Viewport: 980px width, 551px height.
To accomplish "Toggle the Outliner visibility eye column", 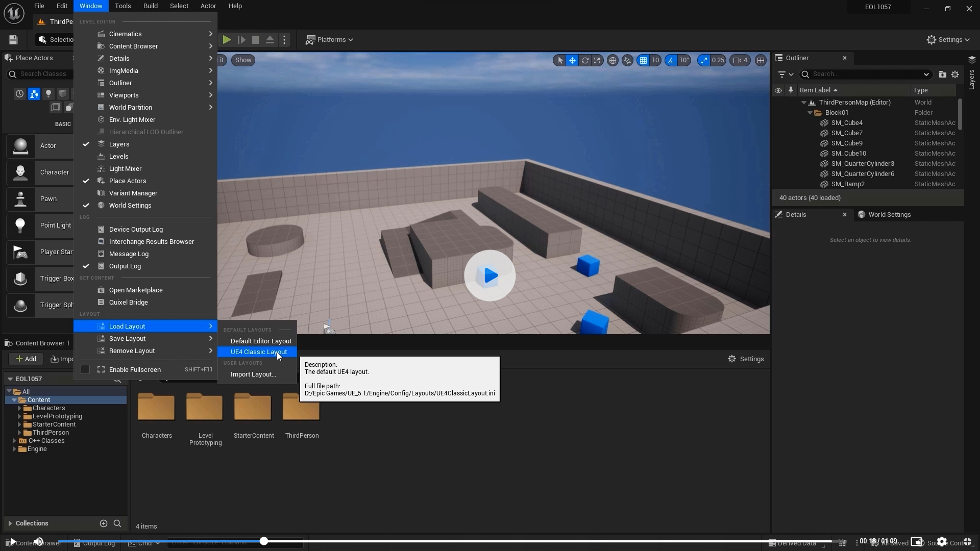I will click(778, 90).
